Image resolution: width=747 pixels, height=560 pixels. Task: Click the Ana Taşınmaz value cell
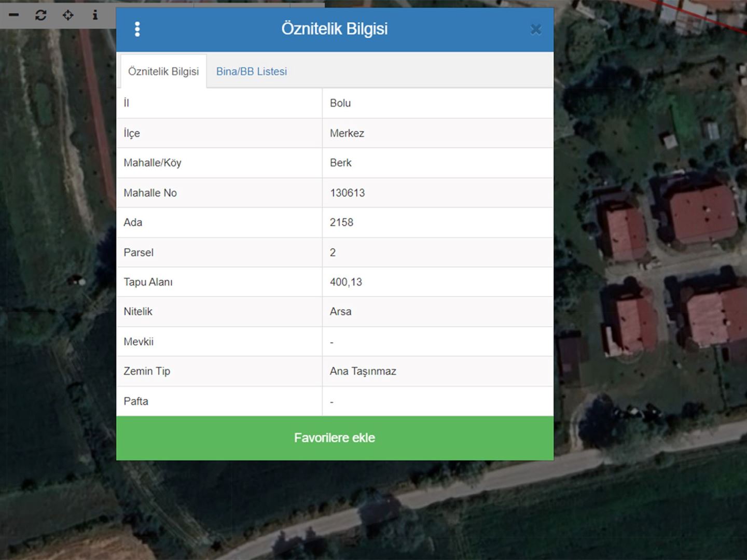click(363, 371)
